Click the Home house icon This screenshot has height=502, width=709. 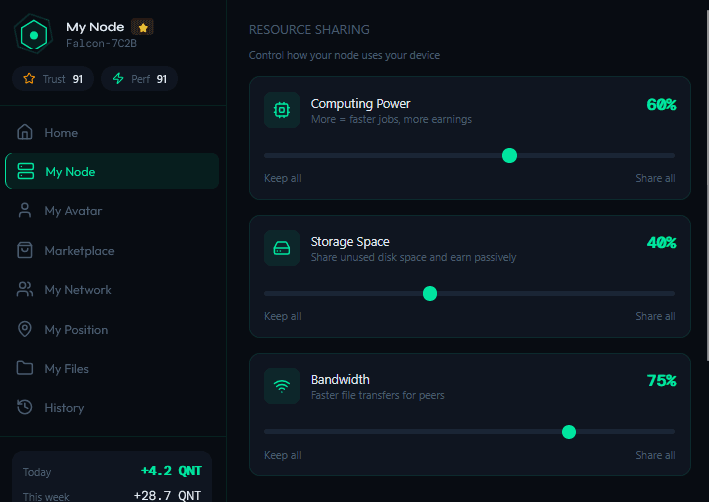click(x=25, y=132)
